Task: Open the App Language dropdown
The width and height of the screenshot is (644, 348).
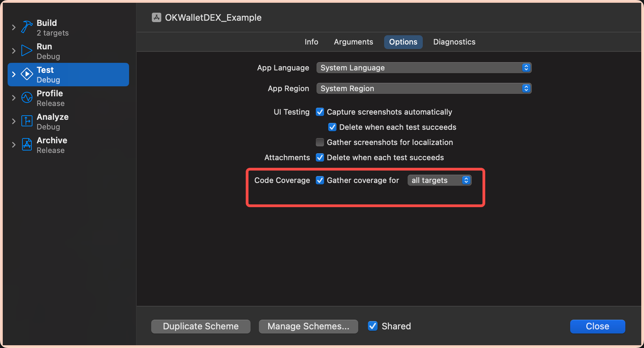Action: click(424, 68)
